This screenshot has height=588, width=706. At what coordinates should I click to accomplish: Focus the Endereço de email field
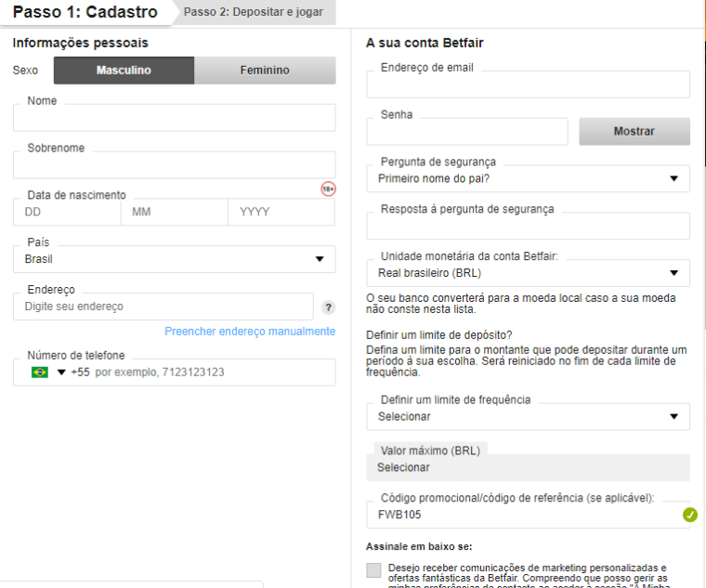(x=528, y=85)
